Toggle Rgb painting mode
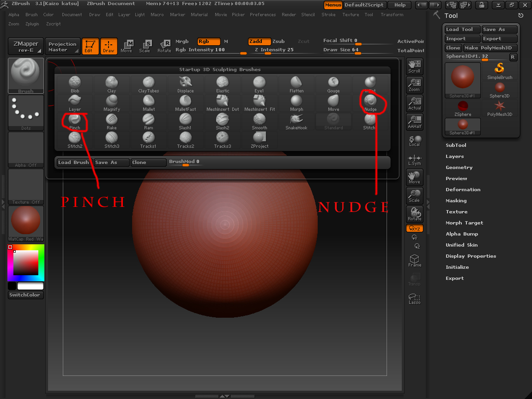 [209, 42]
